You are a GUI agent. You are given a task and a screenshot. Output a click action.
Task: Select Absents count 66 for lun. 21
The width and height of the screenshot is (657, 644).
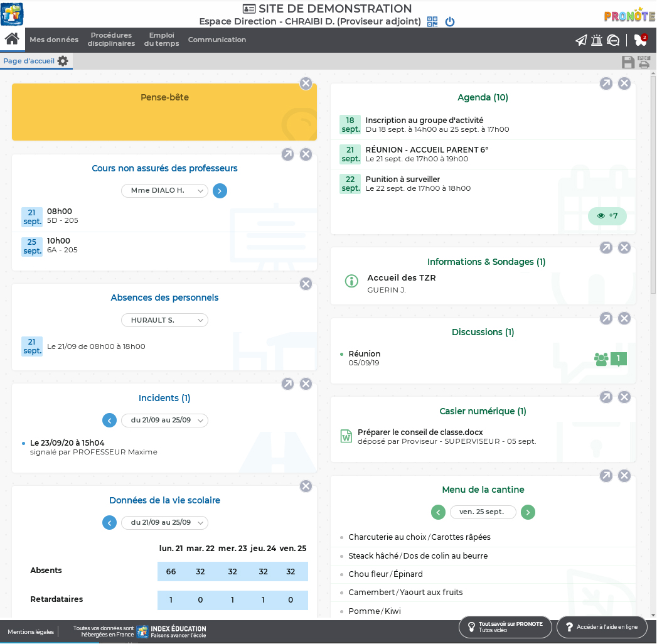171,572
